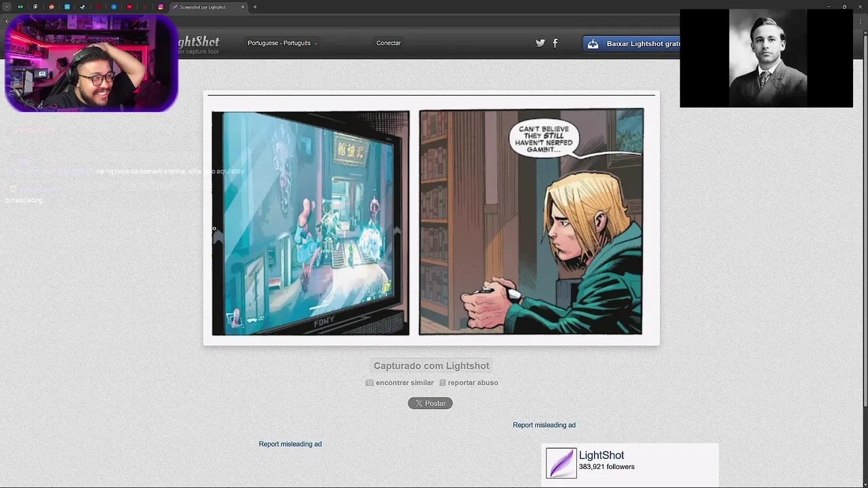
Task: Click the Baixar Lightshot grátis download button
Action: point(631,43)
